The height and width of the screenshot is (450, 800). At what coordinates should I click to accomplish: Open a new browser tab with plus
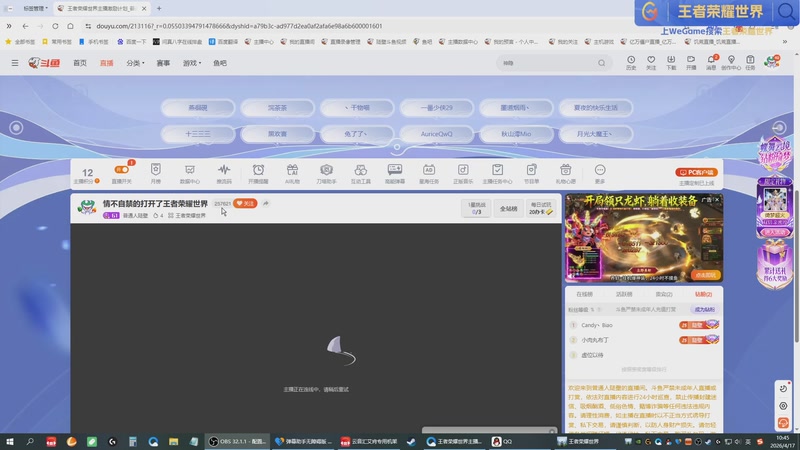click(x=159, y=8)
